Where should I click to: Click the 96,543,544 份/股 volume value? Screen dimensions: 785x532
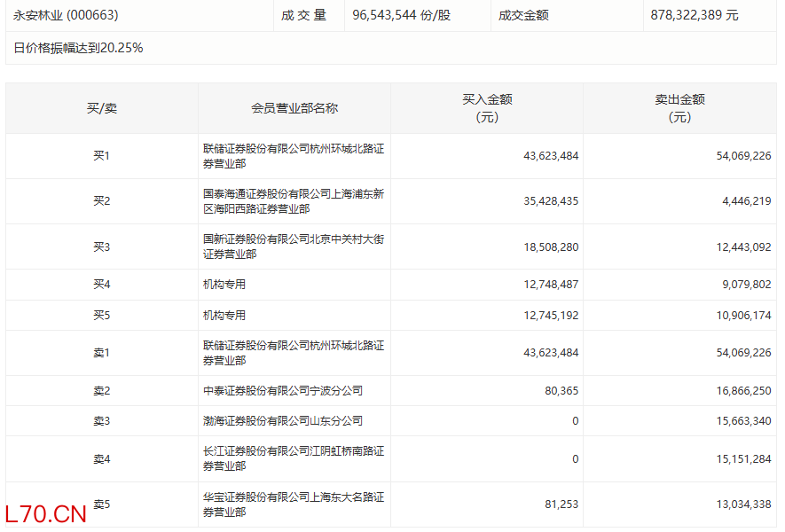[x=401, y=15]
